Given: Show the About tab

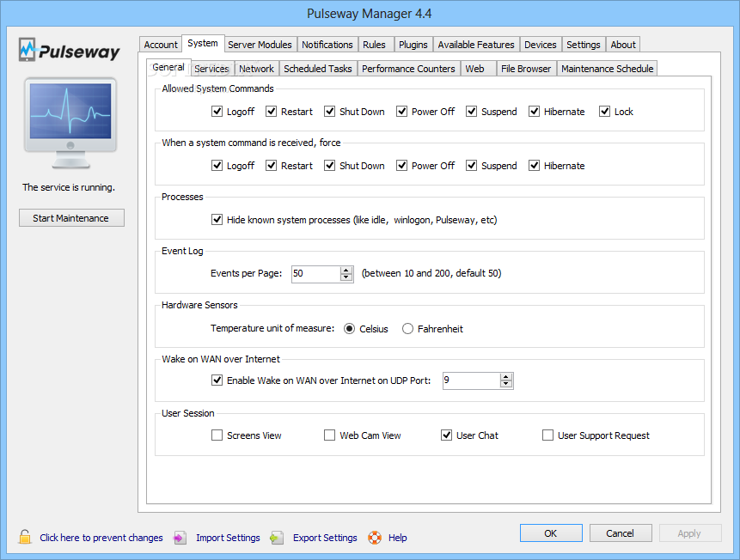Looking at the screenshot, I should [623, 45].
